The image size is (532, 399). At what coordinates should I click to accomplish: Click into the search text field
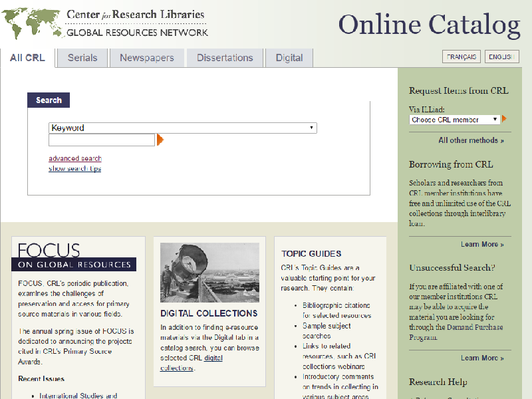click(x=102, y=140)
